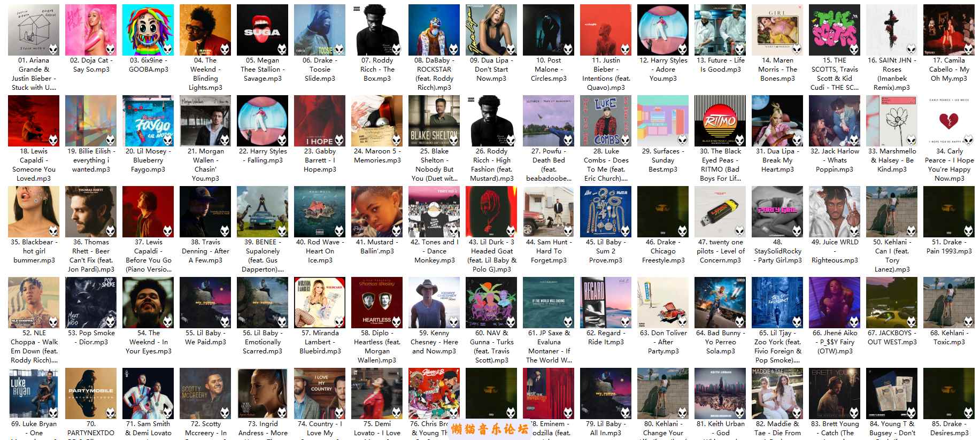Click file name '10. Post Malone - Circles.mp3'

click(549, 70)
